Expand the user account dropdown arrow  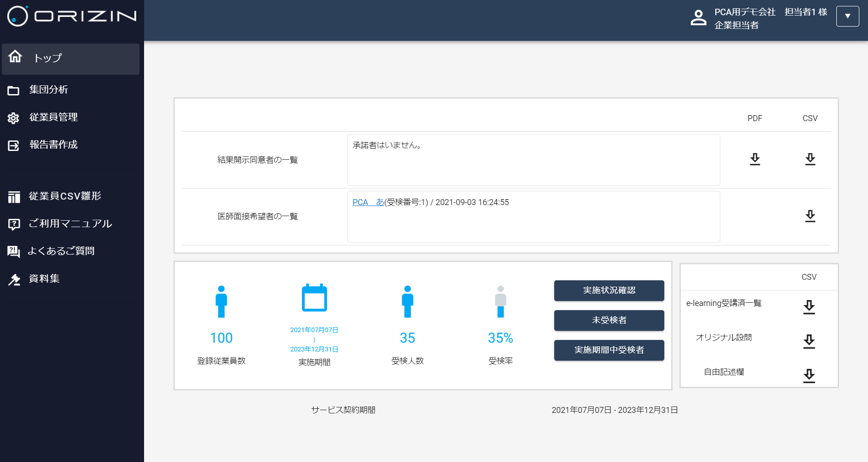(847, 17)
